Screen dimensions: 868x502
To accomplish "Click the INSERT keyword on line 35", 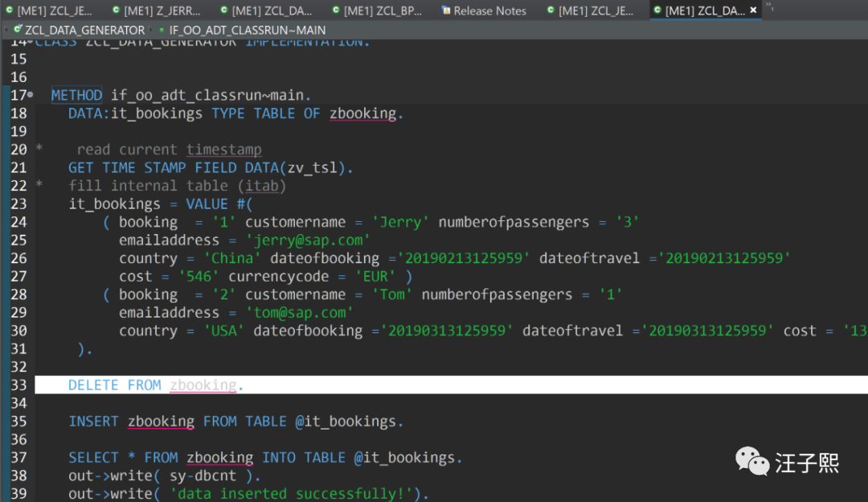I will [93, 422].
